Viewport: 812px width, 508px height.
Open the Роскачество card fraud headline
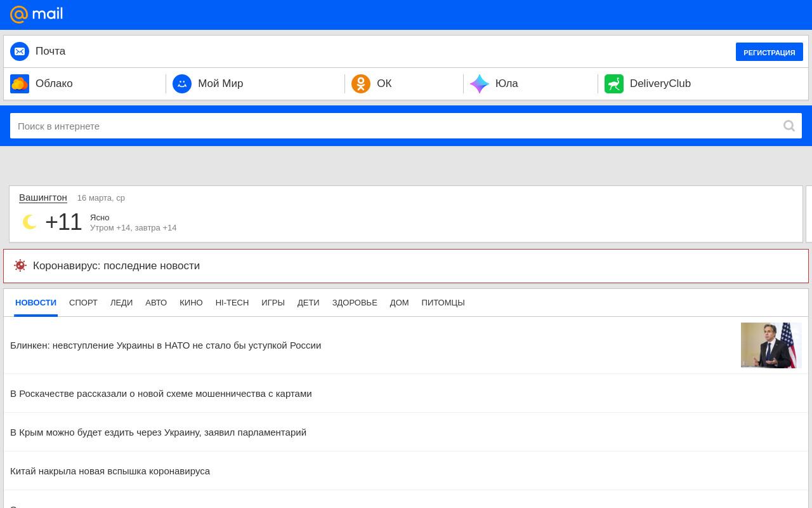tap(161, 394)
